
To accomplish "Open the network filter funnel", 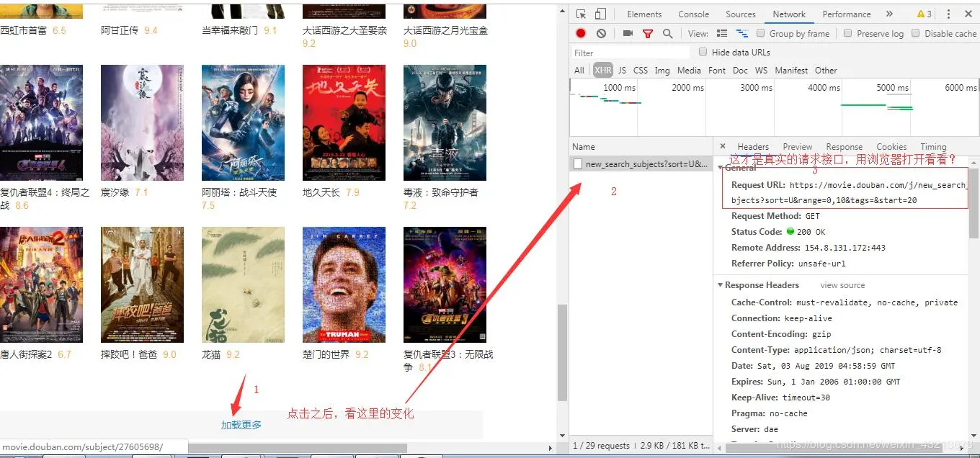I will click(x=648, y=33).
